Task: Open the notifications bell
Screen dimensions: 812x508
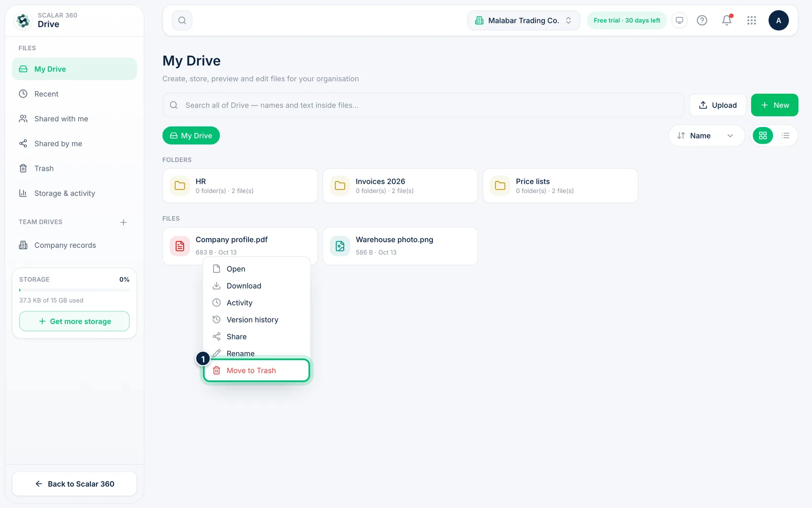Action: click(727, 20)
